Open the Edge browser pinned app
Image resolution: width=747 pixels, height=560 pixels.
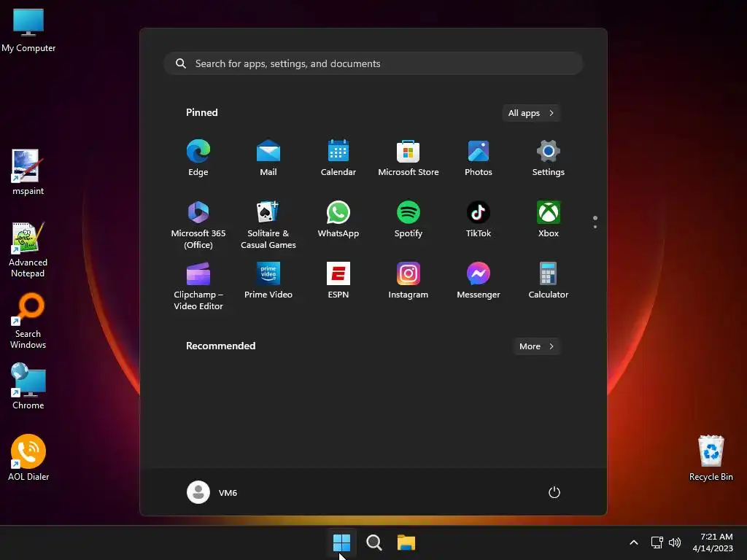pyautogui.click(x=198, y=157)
